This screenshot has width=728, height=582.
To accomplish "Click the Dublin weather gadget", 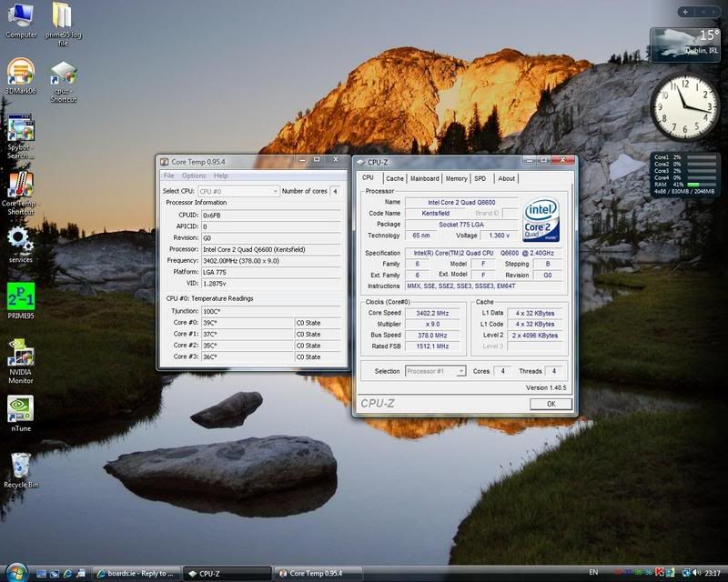I will pos(685,45).
